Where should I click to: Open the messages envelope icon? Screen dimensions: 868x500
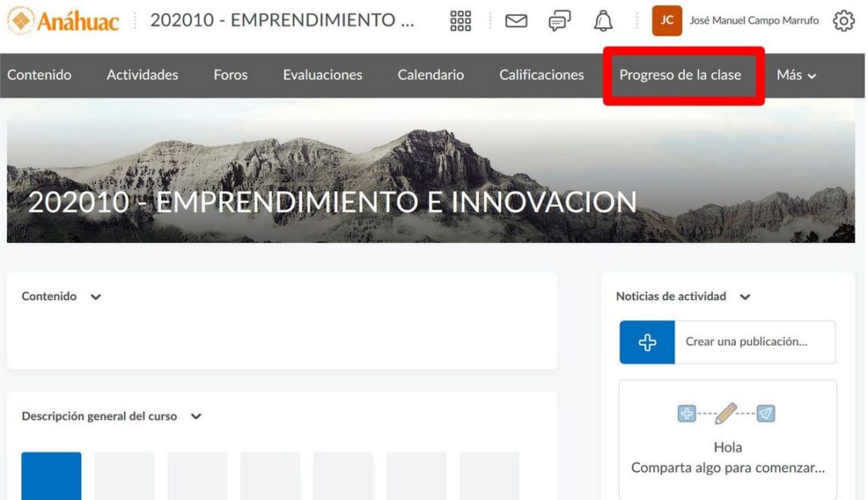pyautogui.click(x=516, y=21)
